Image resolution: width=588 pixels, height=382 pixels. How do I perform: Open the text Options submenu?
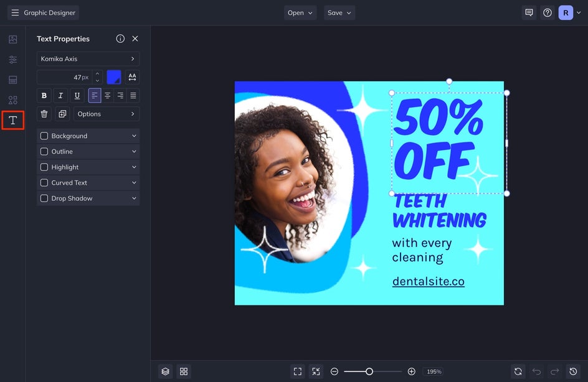pos(107,114)
